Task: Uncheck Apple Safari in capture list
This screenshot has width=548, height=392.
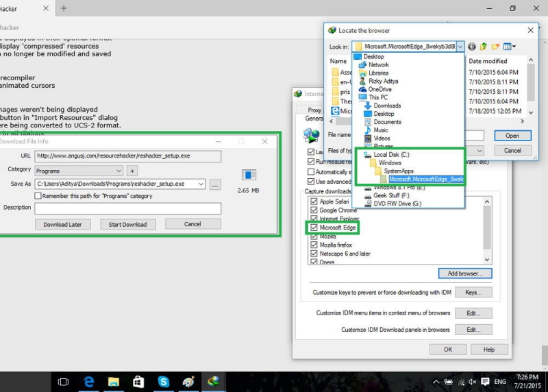Action: point(314,201)
